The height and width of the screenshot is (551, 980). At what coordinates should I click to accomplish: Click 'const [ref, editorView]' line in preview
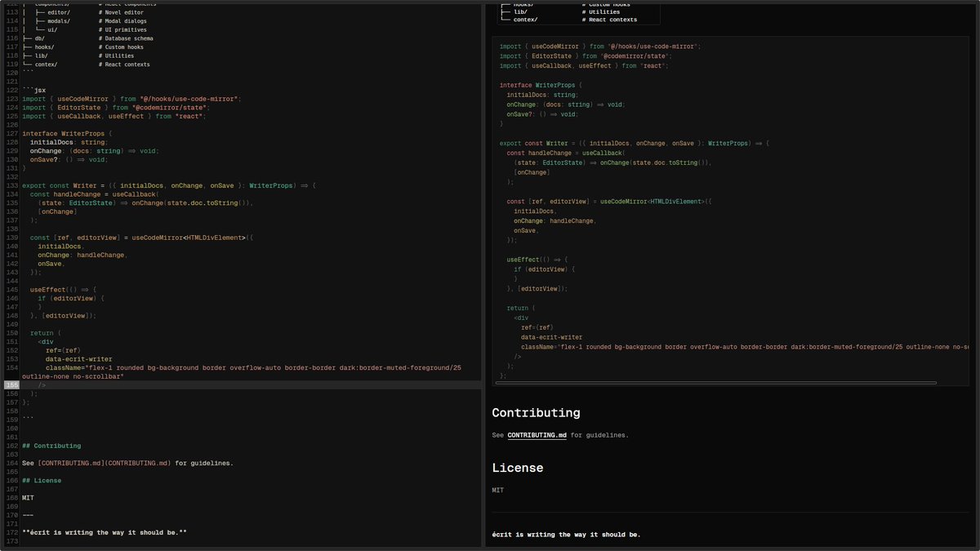click(610, 202)
